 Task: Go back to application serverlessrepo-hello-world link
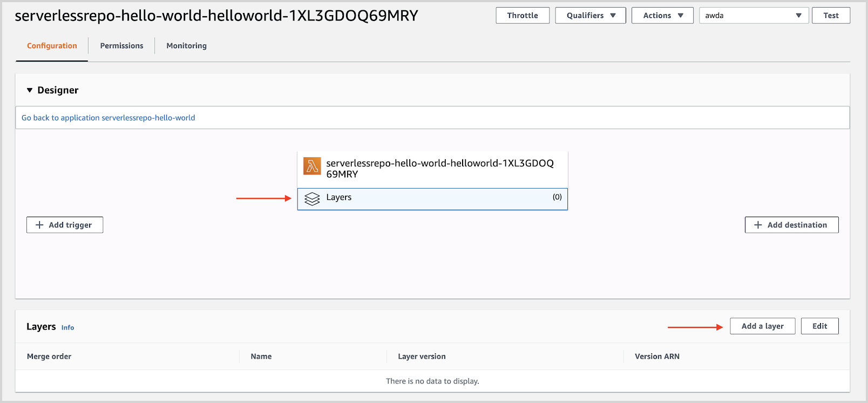[x=109, y=118]
